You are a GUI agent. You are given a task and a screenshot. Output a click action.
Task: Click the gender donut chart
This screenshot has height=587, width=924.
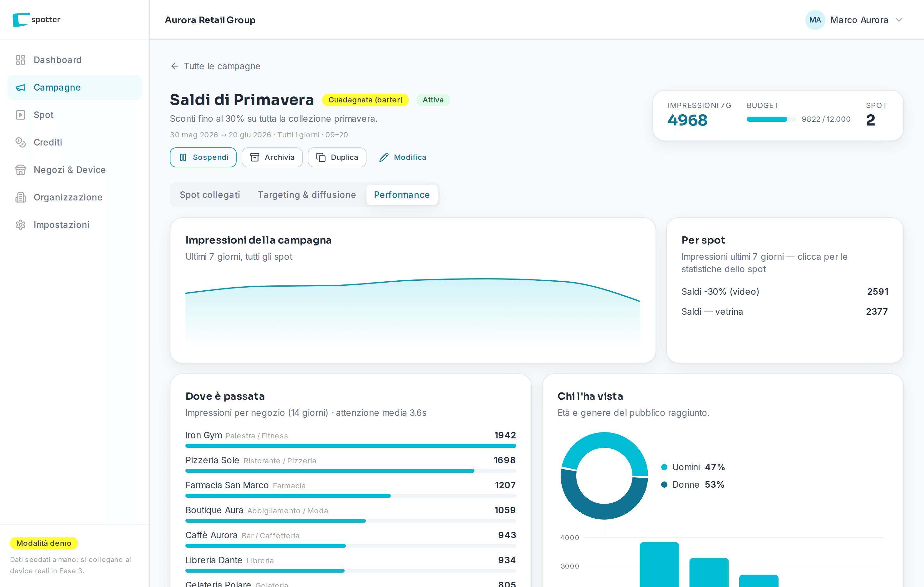pyautogui.click(x=604, y=476)
